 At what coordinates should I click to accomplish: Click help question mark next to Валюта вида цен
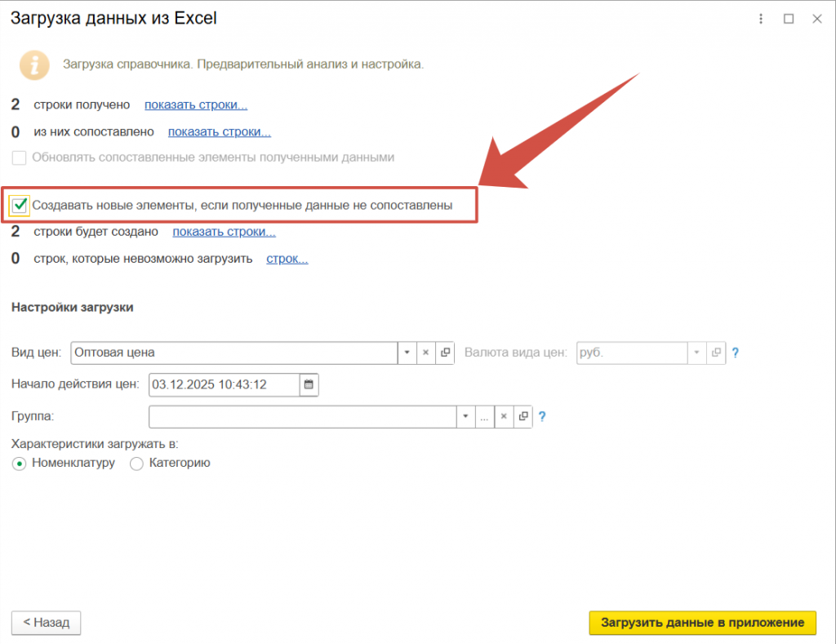(x=735, y=353)
